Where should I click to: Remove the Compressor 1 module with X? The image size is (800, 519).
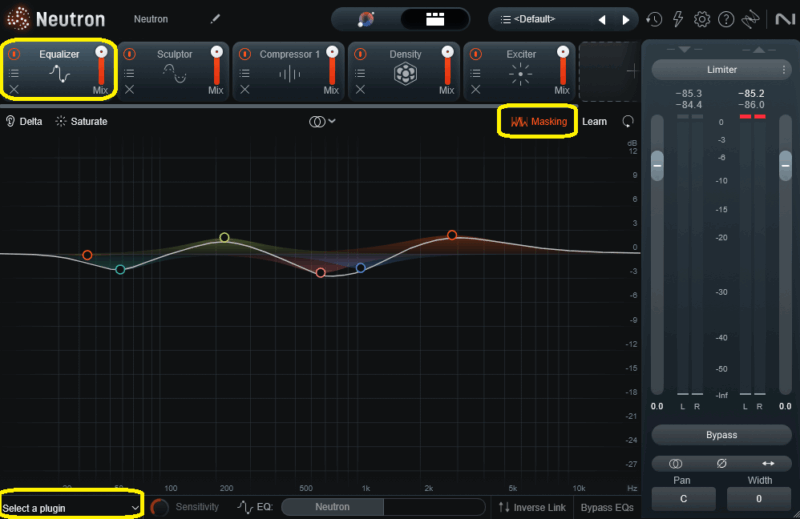pos(245,90)
